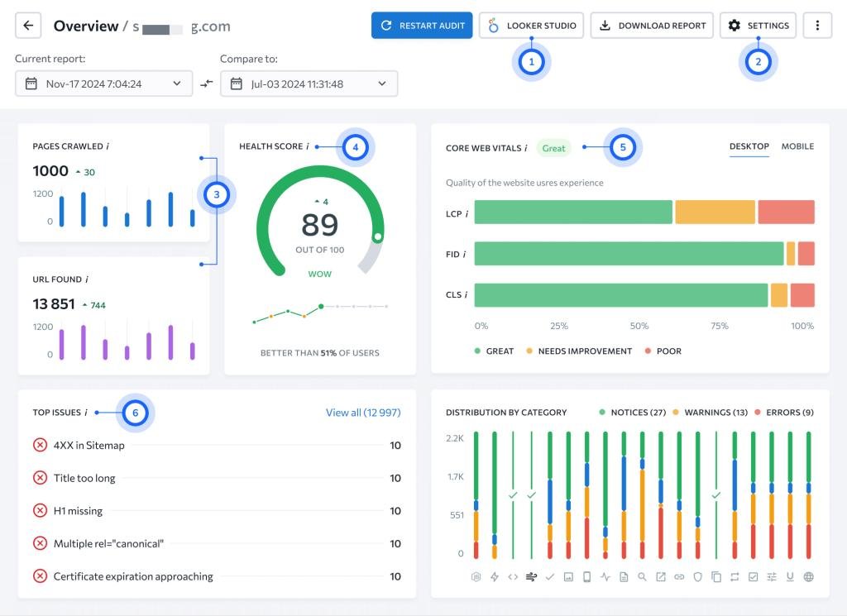Select the shield security category icon
This screenshot has width=847, height=616.
pyautogui.click(x=697, y=576)
